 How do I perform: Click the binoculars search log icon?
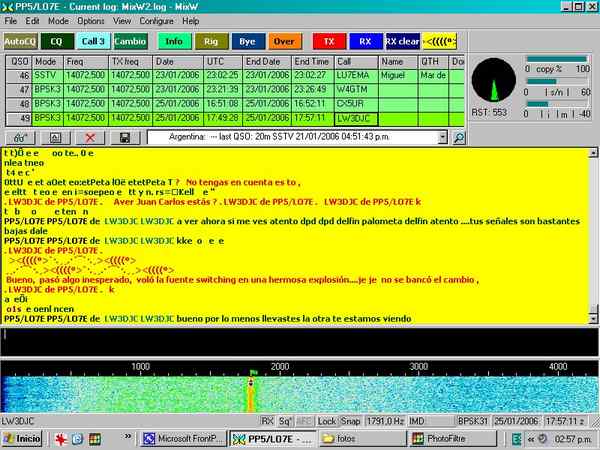[x=20, y=138]
